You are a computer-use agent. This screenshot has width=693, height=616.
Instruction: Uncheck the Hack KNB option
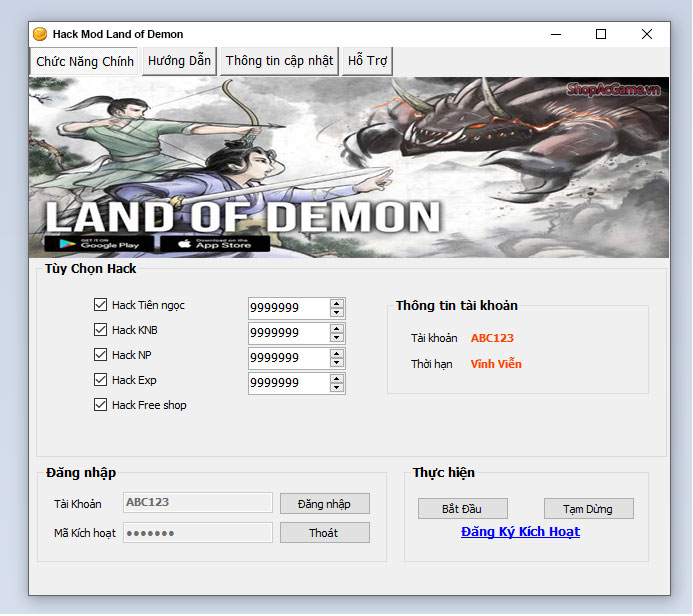point(100,330)
